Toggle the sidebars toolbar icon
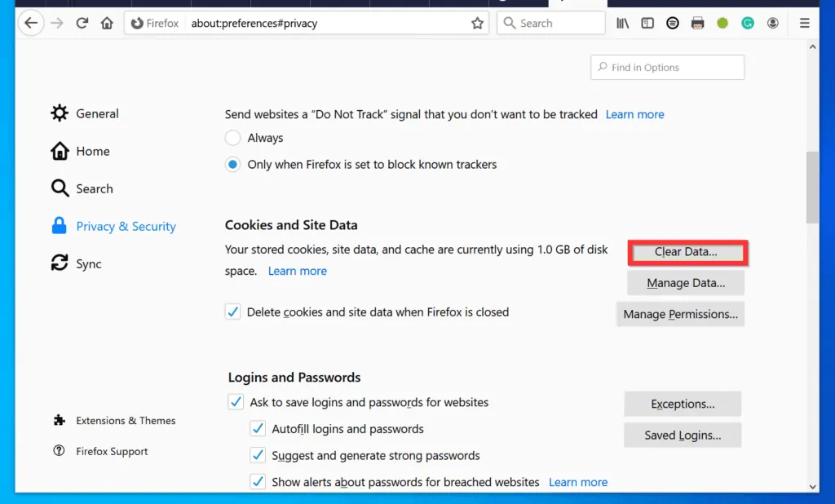 click(647, 24)
